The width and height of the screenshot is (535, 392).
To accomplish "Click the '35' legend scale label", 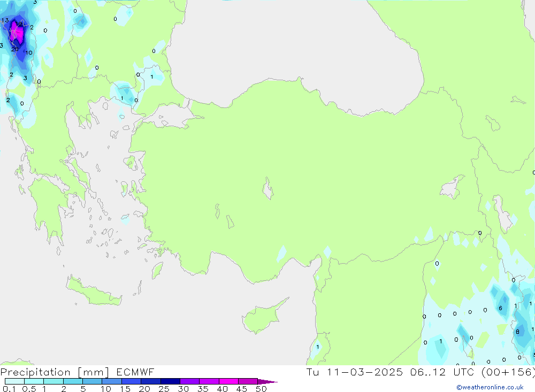I will [x=203, y=389].
